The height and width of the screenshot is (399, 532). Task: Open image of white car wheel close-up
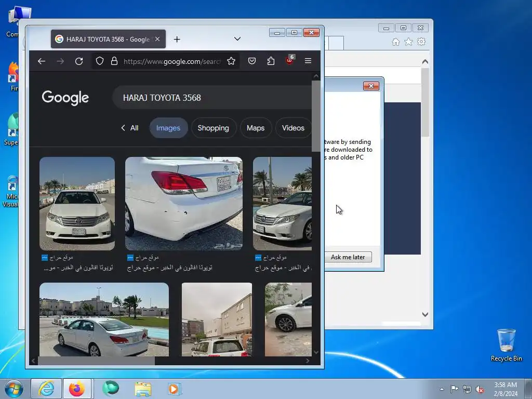pyautogui.click(x=288, y=320)
